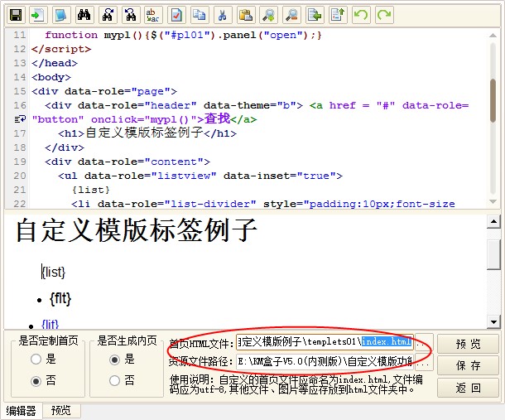Click the code editor scrollbar thumb

493,100
